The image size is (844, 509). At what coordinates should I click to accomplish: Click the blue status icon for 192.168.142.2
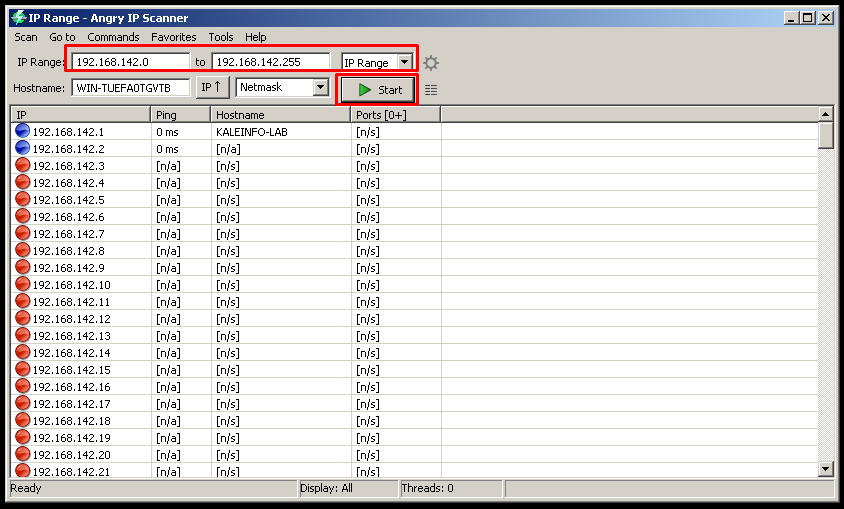[23, 149]
